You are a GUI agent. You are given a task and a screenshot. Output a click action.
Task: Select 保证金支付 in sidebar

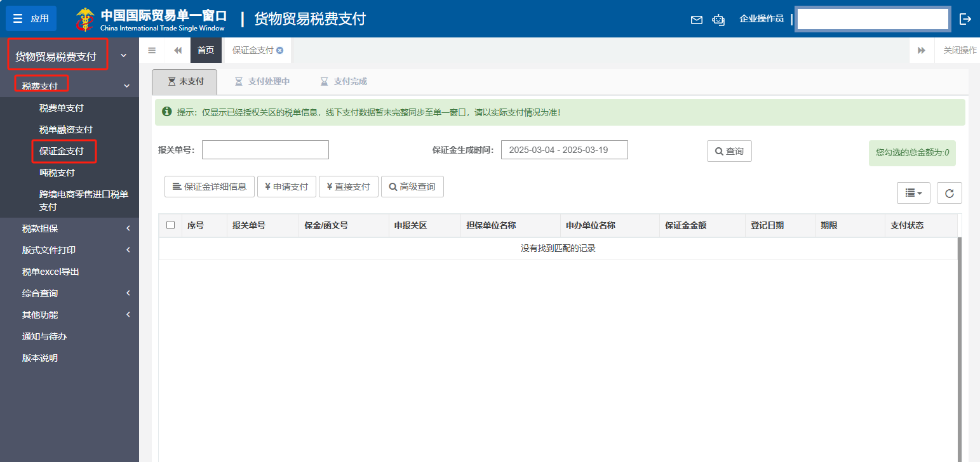[61, 151]
